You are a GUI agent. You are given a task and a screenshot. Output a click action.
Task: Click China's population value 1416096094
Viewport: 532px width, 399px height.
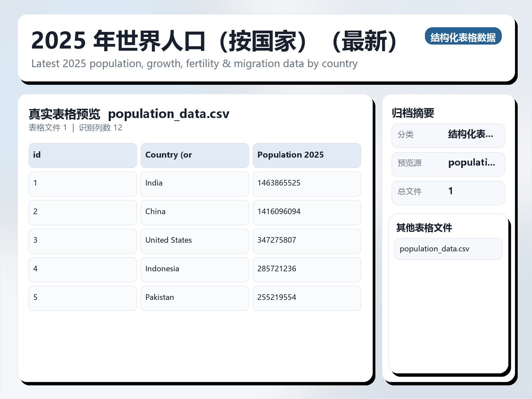[x=307, y=212]
